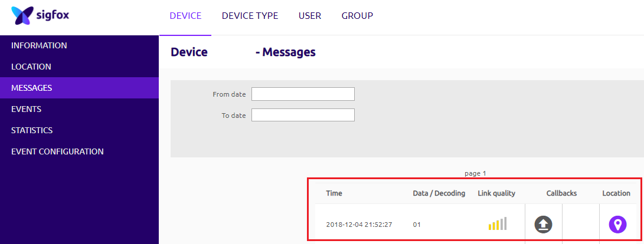Image resolution: width=644 pixels, height=244 pixels.
Task: Select the data value 01
Action: pyautogui.click(x=417, y=225)
